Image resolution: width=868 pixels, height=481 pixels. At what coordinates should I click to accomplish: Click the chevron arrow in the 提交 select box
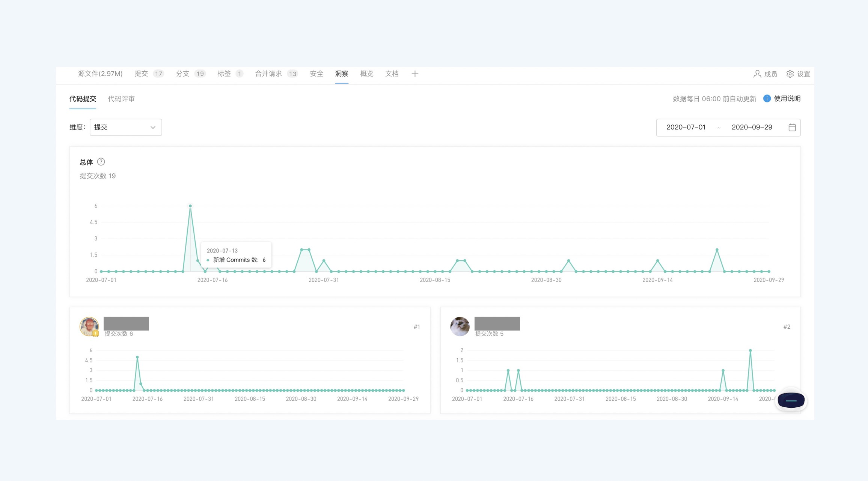(153, 128)
